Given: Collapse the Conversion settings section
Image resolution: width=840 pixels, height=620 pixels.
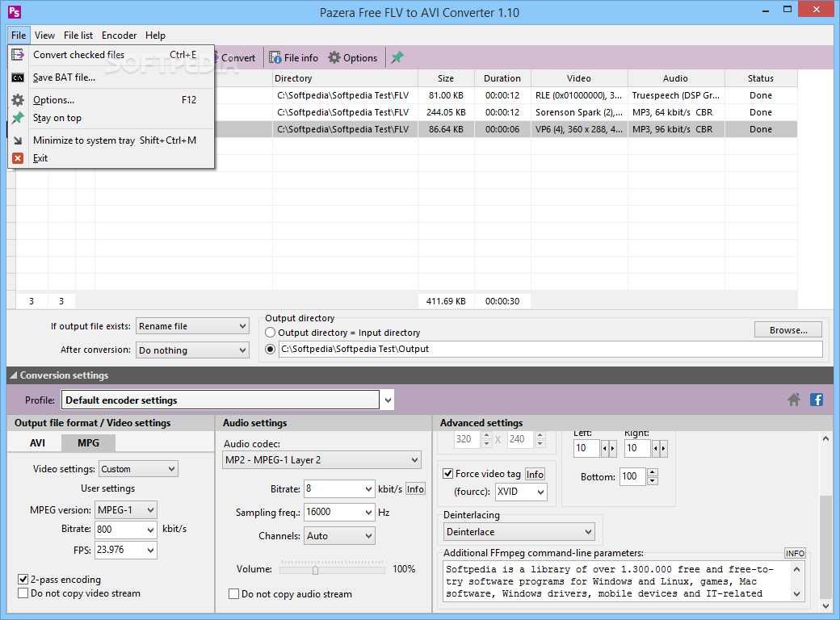Looking at the screenshot, I should (x=14, y=375).
